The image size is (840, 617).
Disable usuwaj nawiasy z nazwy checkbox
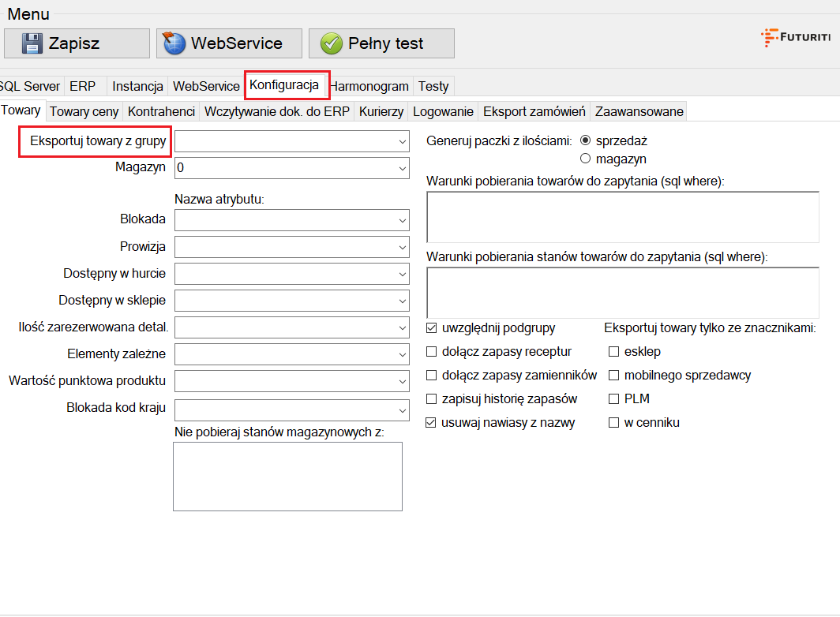pyautogui.click(x=431, y=422)
